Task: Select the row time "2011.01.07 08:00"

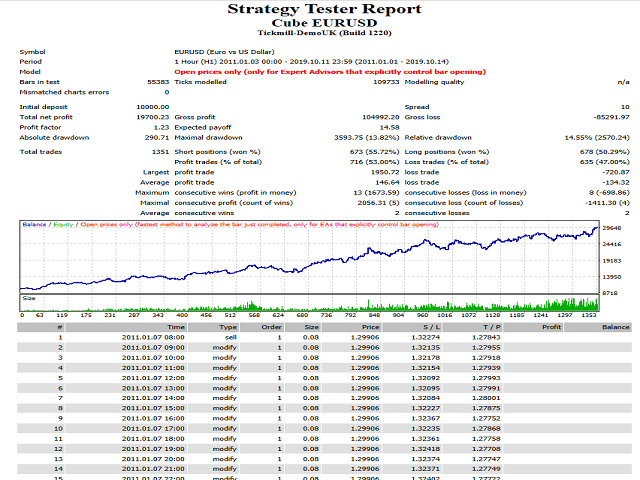Action: pyautogui.click(x=153, y=338)
